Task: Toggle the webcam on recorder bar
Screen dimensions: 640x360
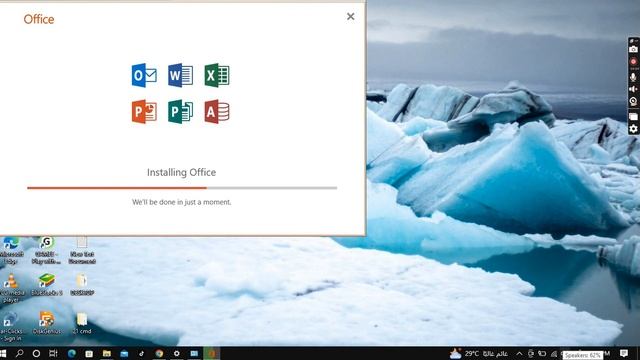Action: 633,102
